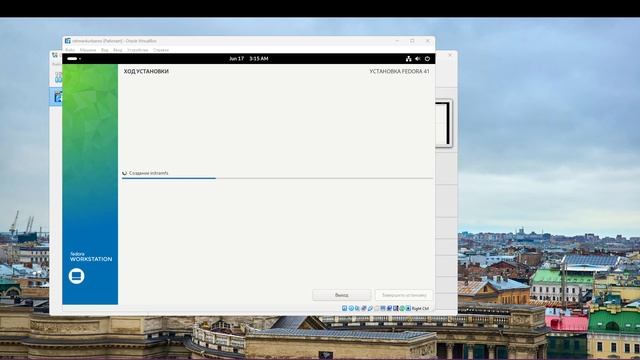Viewport: 640px width, 360px height.
Task: Click the network adapter indicator in the status bar
Action: click(364, 308)
